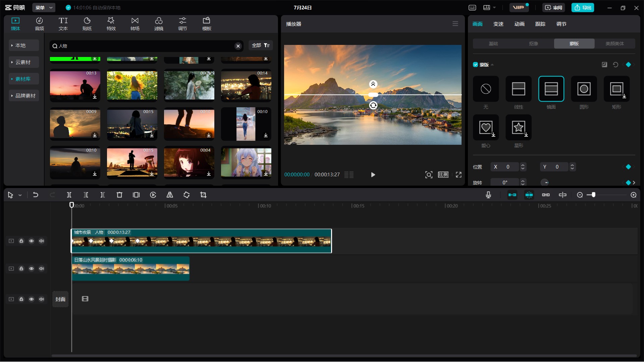Select the 圆形 circle mask
644x362 pixels.
(584, 89)
